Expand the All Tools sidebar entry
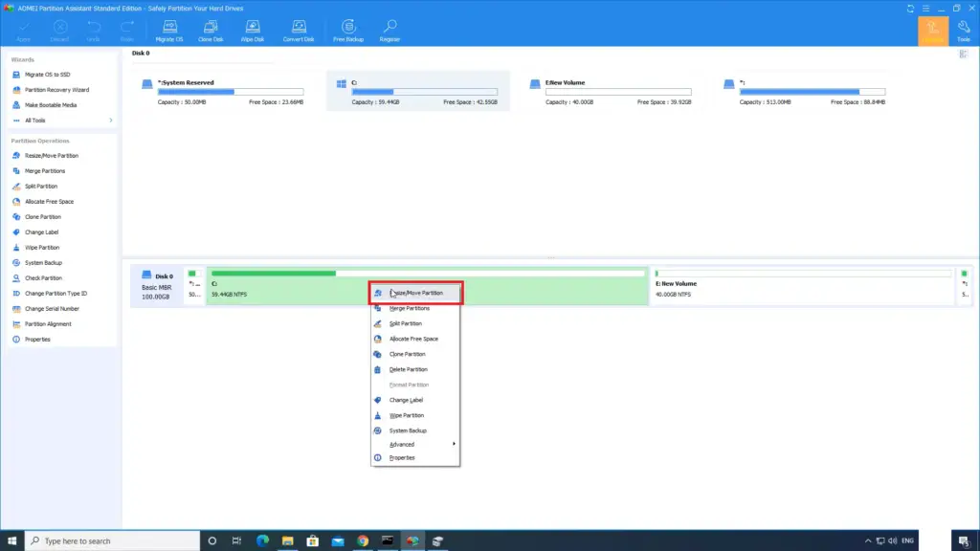 [x=62, y=120]
